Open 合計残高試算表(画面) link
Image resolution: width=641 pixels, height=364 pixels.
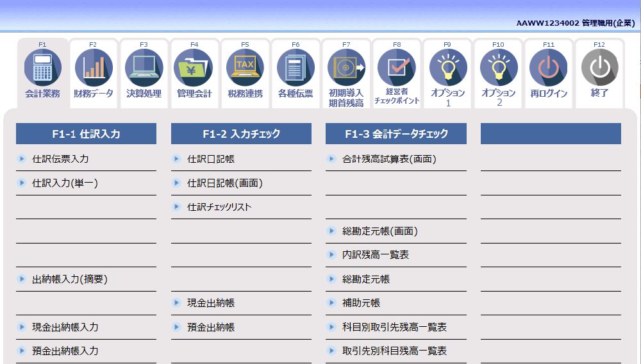[389, 159]
